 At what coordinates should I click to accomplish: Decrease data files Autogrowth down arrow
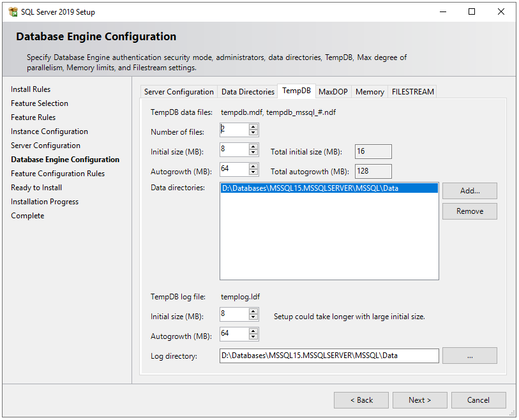tap(253, 172)
